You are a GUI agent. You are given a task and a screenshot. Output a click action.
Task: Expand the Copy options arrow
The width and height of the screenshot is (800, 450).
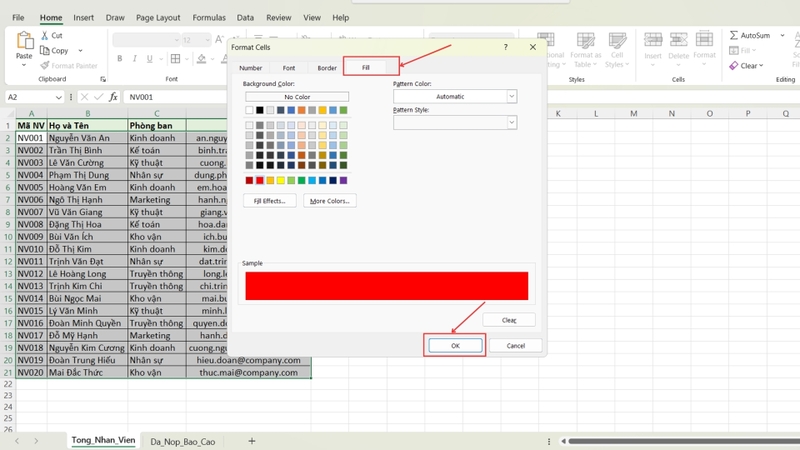(x=80, y=51)
